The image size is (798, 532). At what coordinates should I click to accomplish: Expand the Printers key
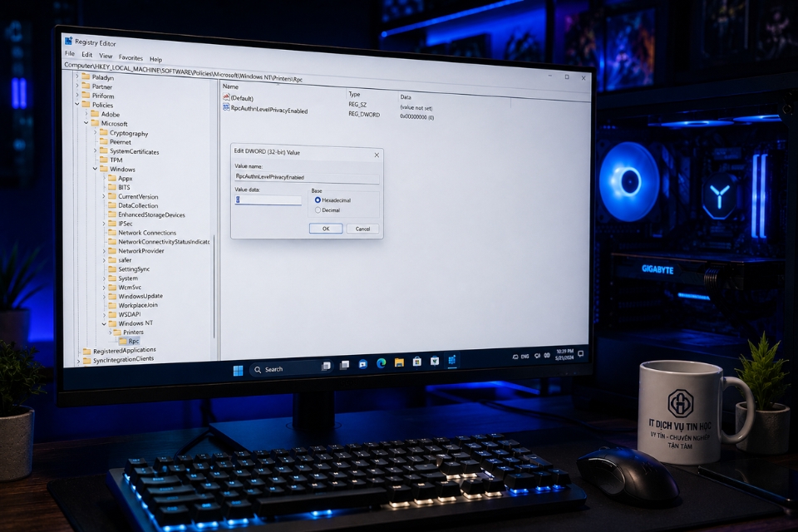[110, 332]
